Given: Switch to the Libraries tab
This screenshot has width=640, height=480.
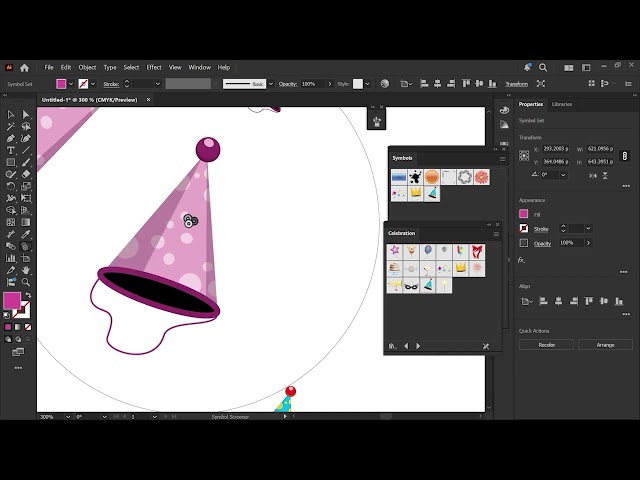Looking at the screenshot, I should pyautogui.click(x=562, y=104).
